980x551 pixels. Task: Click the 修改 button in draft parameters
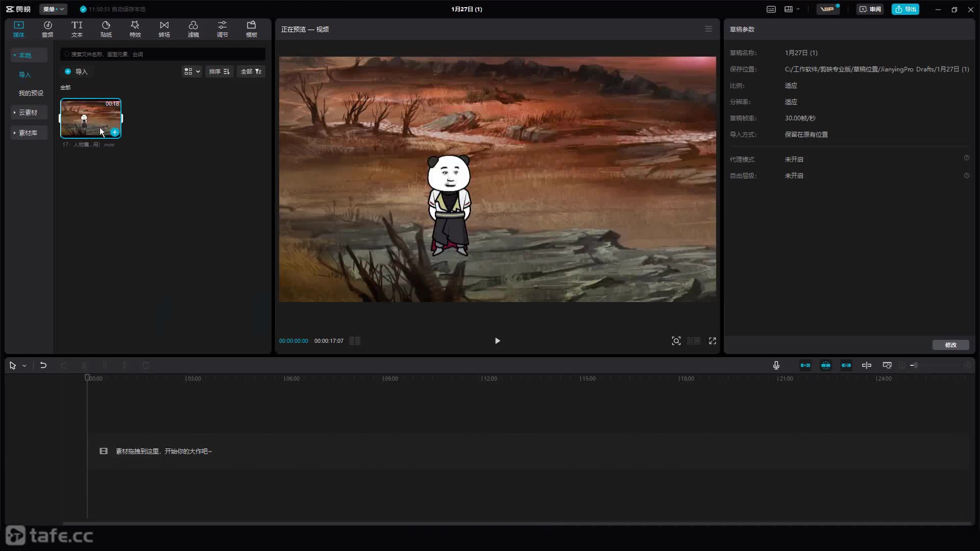tap(950, 345)
